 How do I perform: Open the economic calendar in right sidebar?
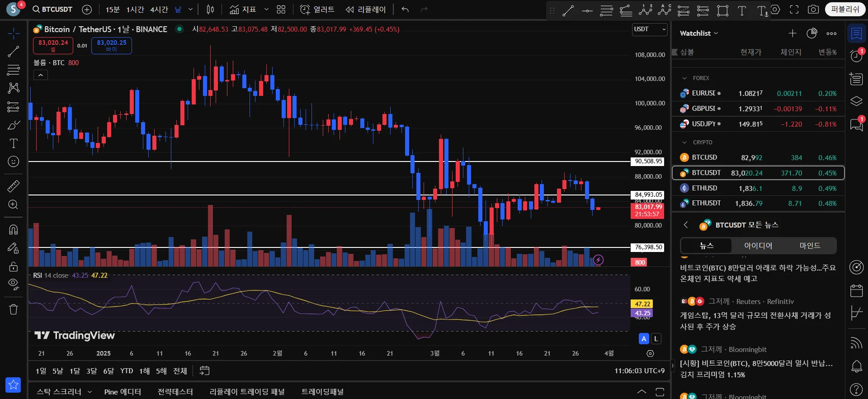pyautogui.click(x=857, y=290)
